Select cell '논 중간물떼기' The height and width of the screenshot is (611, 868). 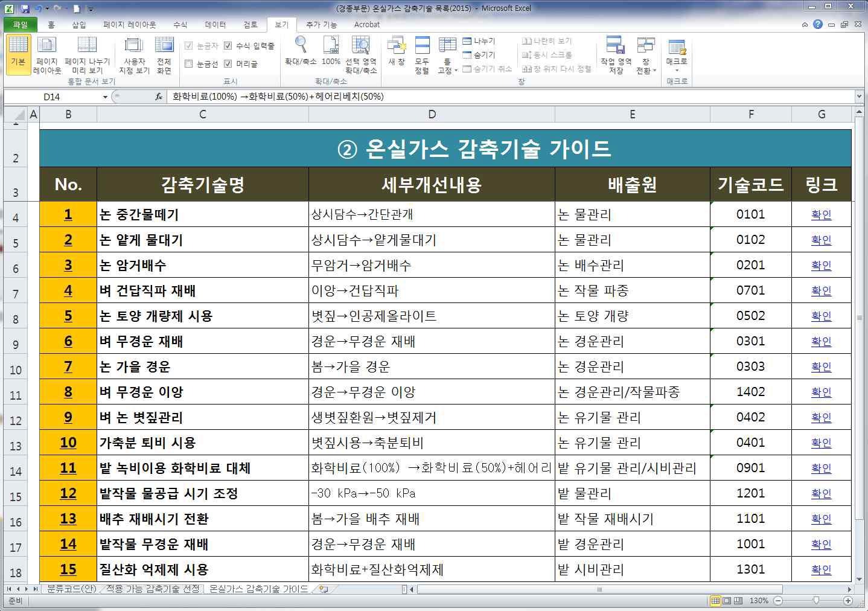click(202, 214)
